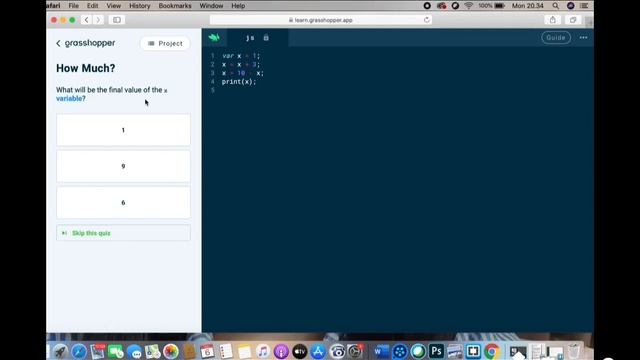Reload the page with the refresh icon

coord(427,20)
